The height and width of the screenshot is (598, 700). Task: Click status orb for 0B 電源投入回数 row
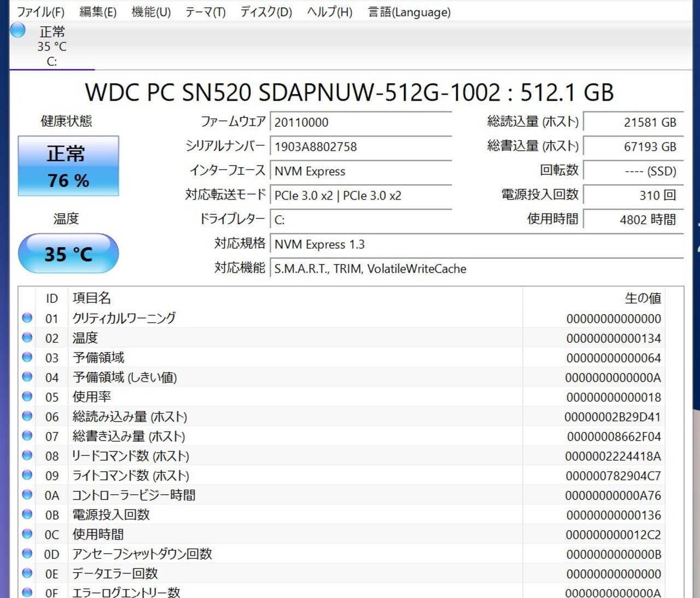[27, 514]
